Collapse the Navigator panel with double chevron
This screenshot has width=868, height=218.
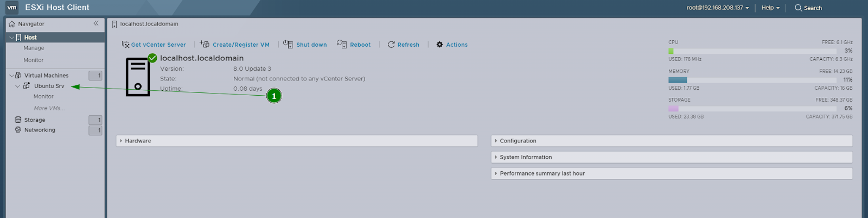96,23
